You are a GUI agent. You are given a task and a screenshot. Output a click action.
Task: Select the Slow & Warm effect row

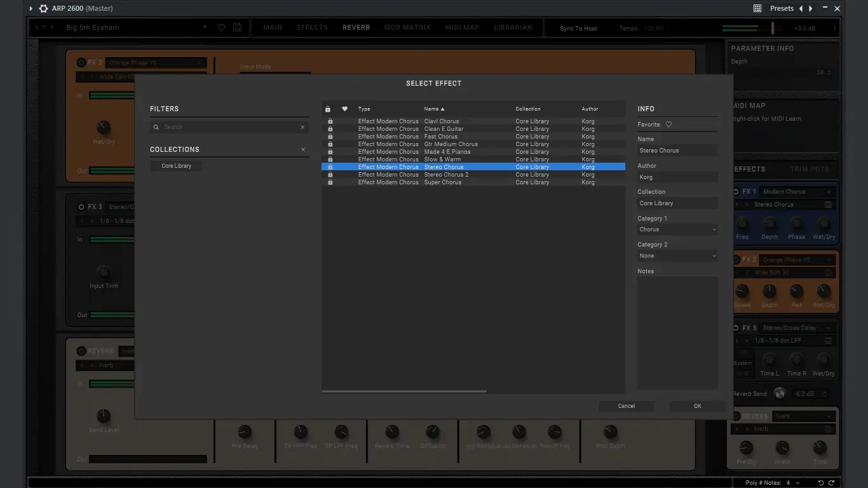473,159
